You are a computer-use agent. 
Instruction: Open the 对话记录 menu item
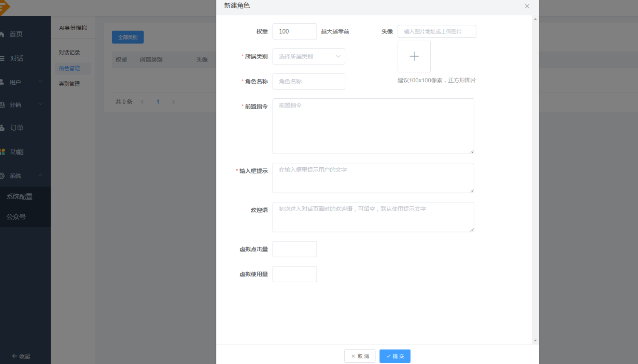(69, 52)
